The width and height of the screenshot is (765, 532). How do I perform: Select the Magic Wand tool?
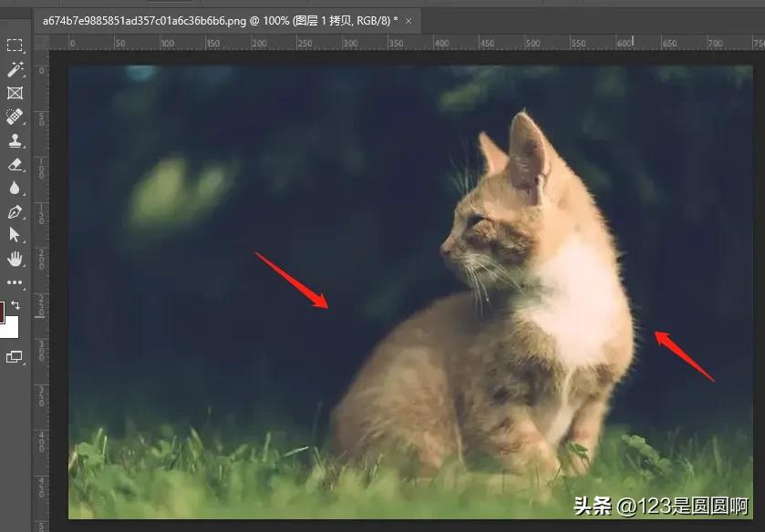15,67
